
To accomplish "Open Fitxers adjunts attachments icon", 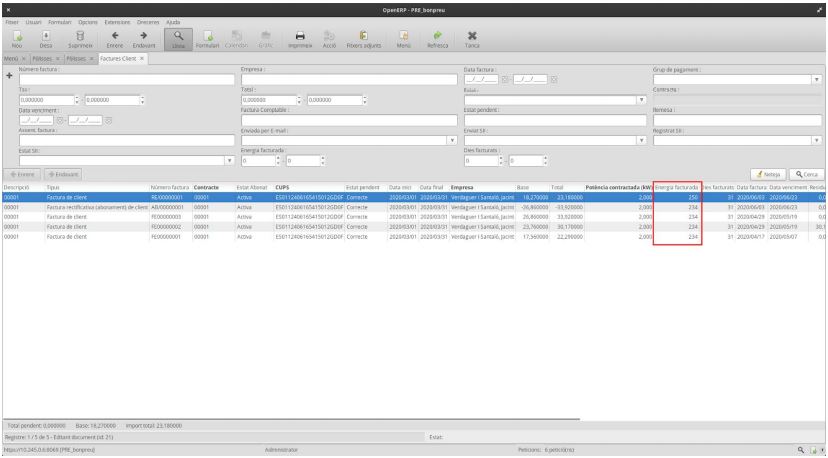I will point(363,37).
